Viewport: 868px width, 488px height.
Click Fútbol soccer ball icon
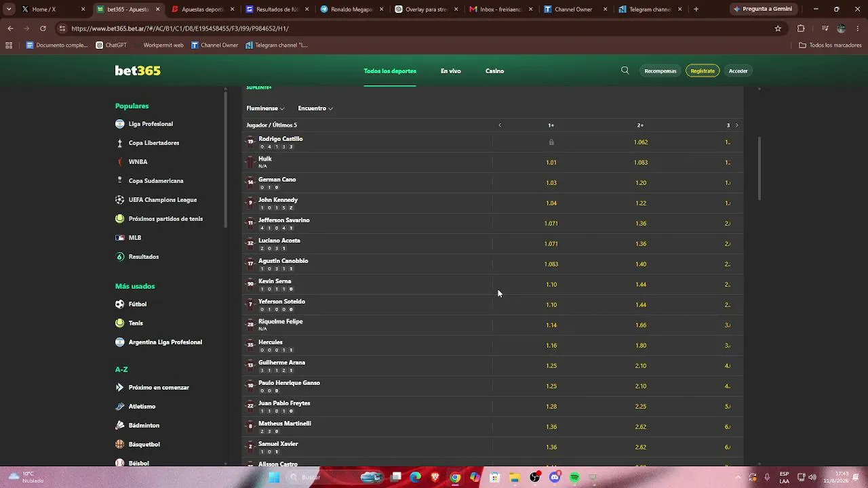[120, 304]
